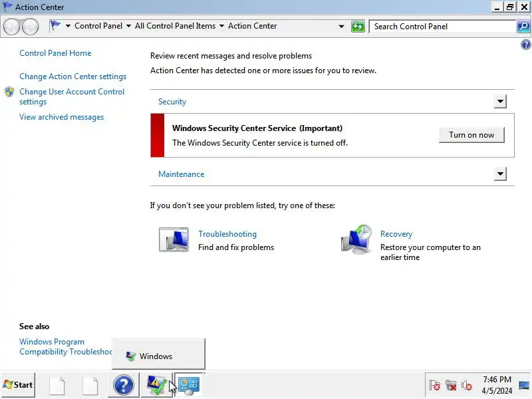Click the Control Panel taskbar icon
This screenshot has height=399, width=532.
pyautogui.click(x=189, y=385)
